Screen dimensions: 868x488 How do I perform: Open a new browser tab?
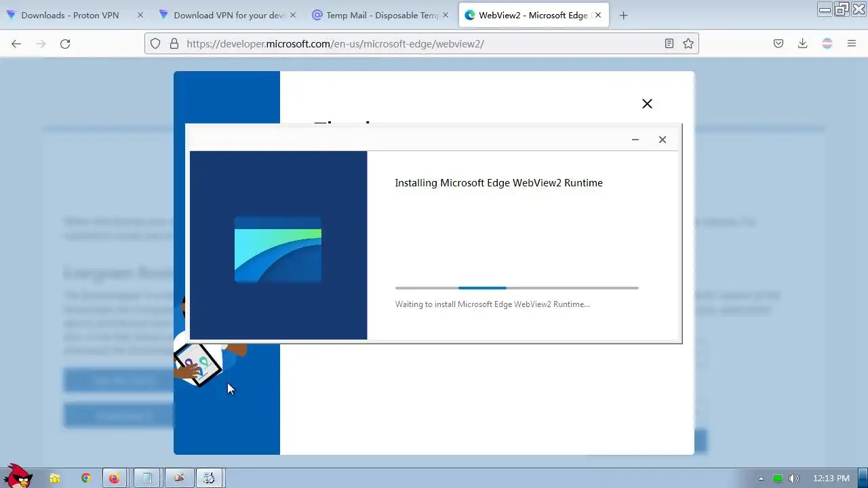(623, 16)
